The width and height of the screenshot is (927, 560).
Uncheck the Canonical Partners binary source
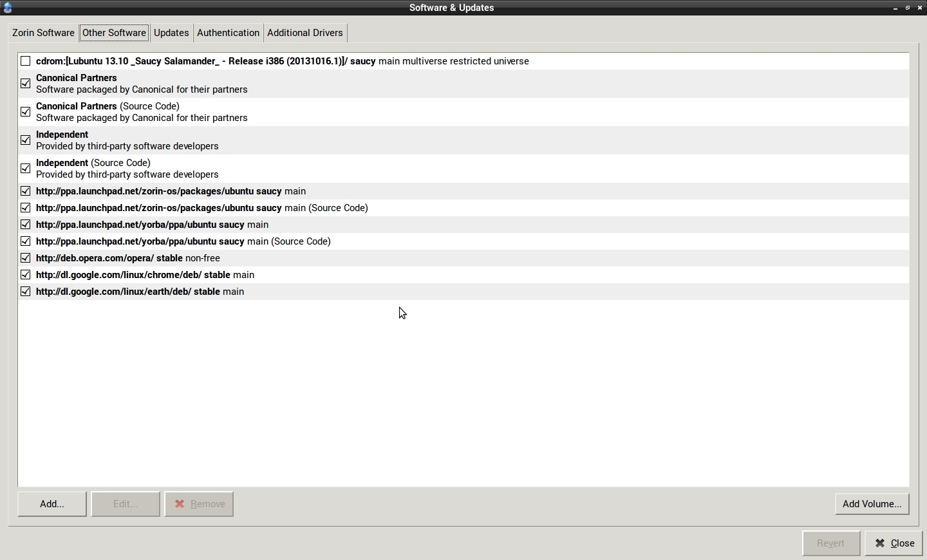pos(26,84)
